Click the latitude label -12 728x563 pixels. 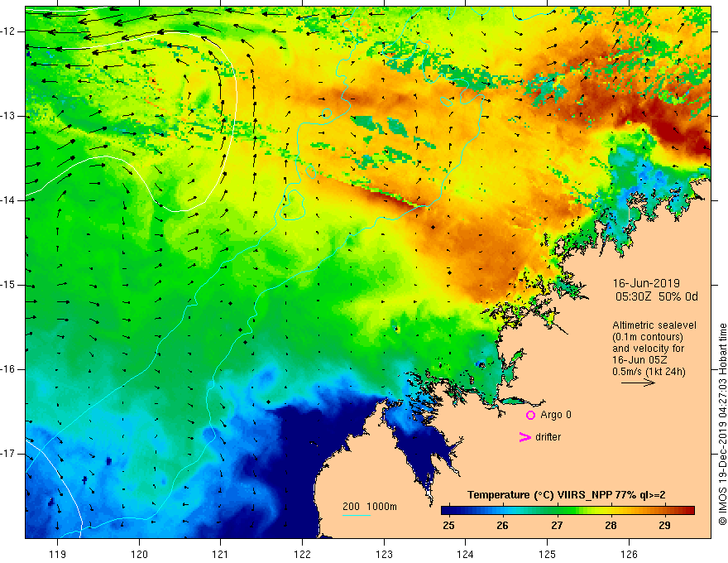(x=8, y=31)
